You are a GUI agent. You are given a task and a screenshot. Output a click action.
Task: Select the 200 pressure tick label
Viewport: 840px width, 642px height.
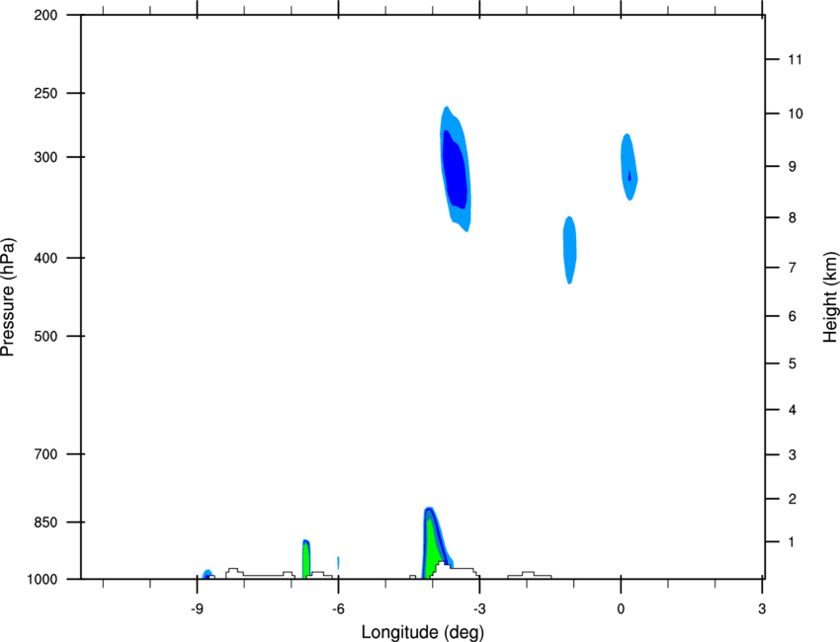(x=45, y=15)
